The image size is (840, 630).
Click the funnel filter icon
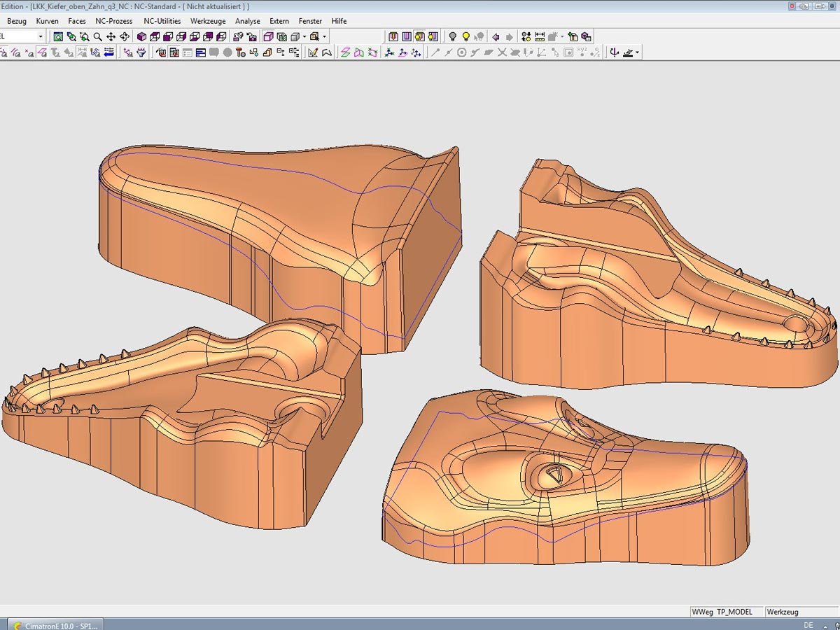click(141, 52)
